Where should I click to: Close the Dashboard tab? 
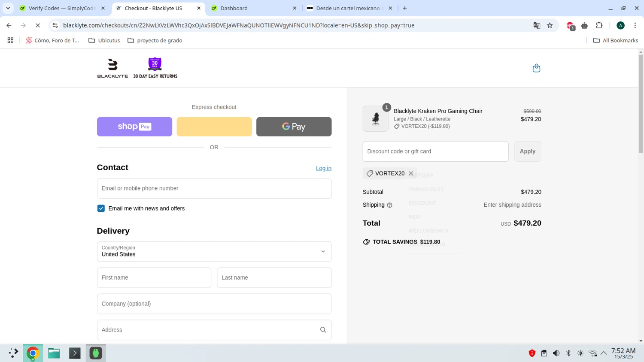click(295, 8)
